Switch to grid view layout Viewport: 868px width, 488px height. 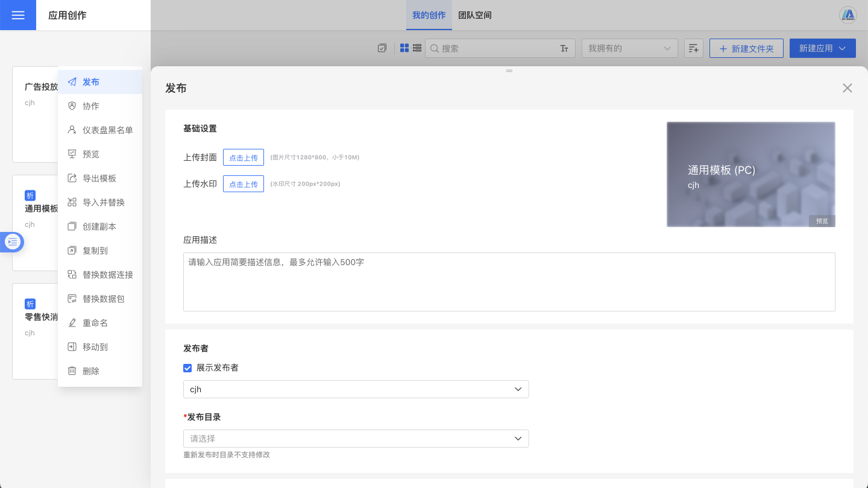tap(404, 48)
